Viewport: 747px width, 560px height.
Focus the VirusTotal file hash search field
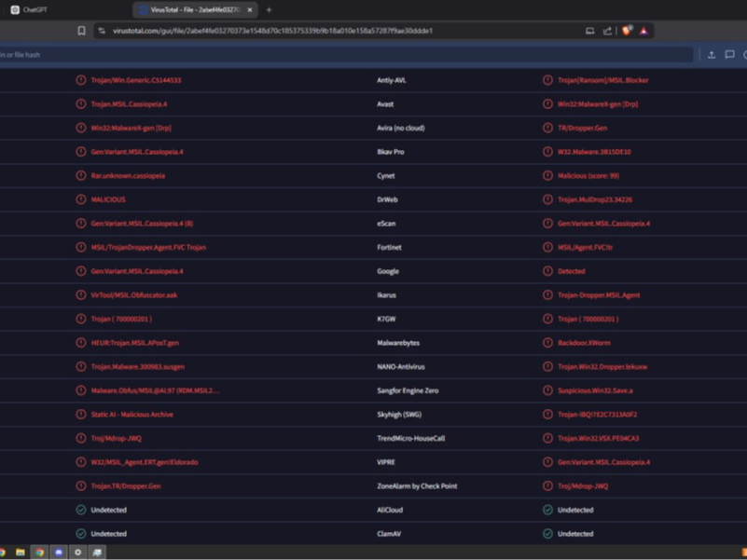346,55
